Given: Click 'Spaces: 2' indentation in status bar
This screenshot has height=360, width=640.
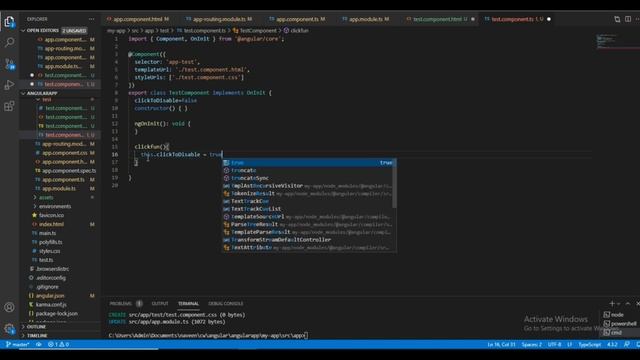Looking at the screenshot, I should click(x=531, y=344).
